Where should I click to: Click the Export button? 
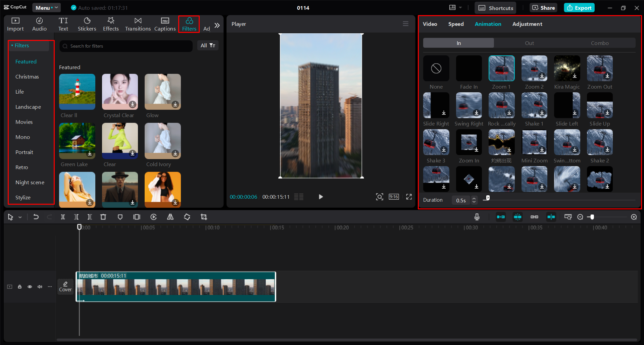[x=579, y=7]
